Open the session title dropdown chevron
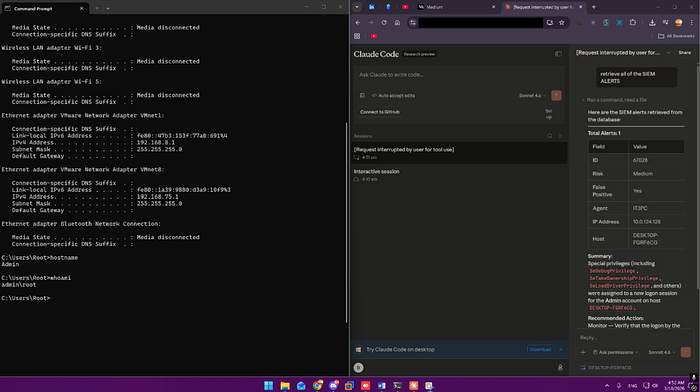 point(668,53)
